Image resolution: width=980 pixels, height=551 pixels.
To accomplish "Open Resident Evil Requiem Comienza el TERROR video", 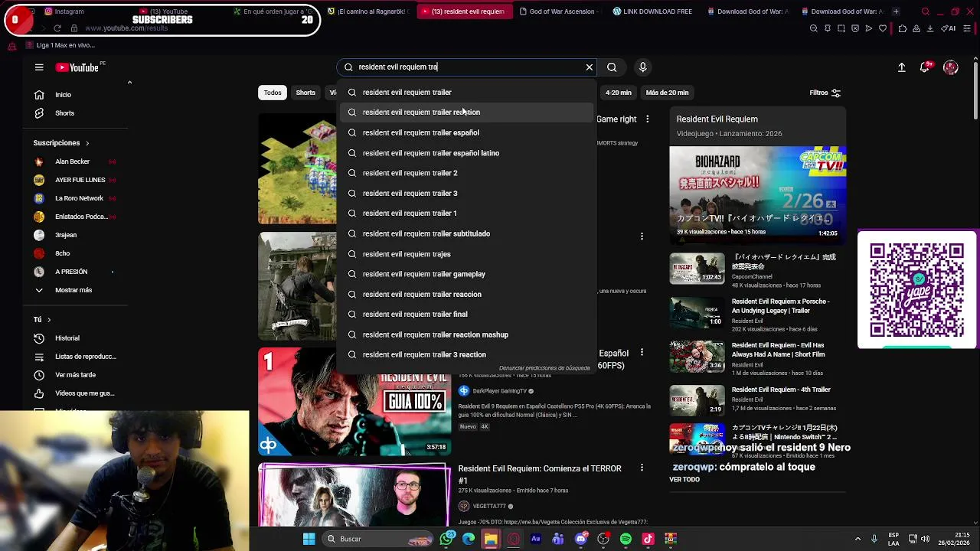I will (540, 474).
